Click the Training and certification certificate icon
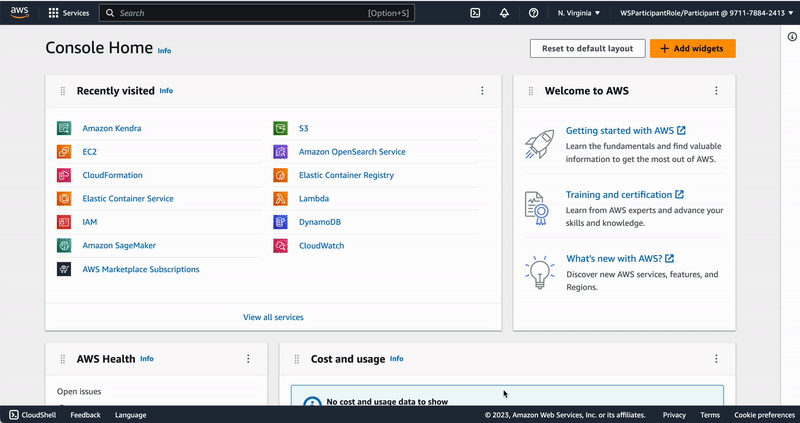 [536, 208]
